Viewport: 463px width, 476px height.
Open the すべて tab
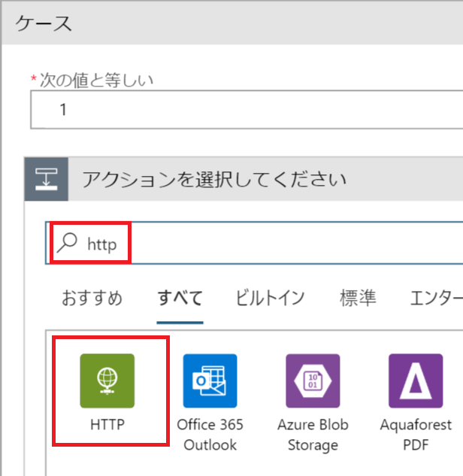coord(180,298)
